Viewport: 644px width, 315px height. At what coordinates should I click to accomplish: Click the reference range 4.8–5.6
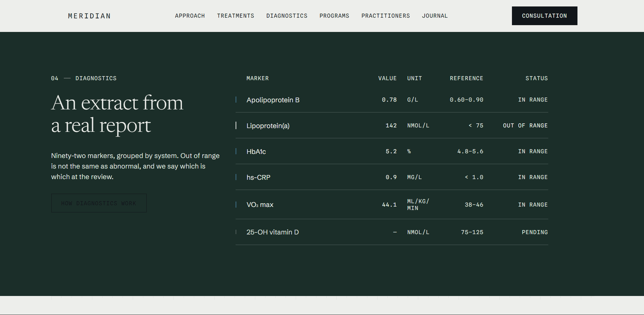tap(470, 152)
